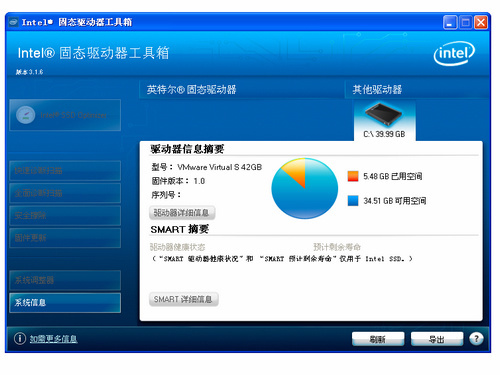Click the title bar application icon

coord(13,22)
